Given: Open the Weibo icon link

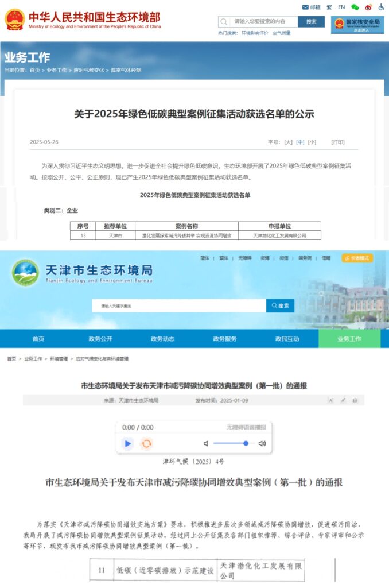Looking at the screenshot, I should [x=368, y=7].
